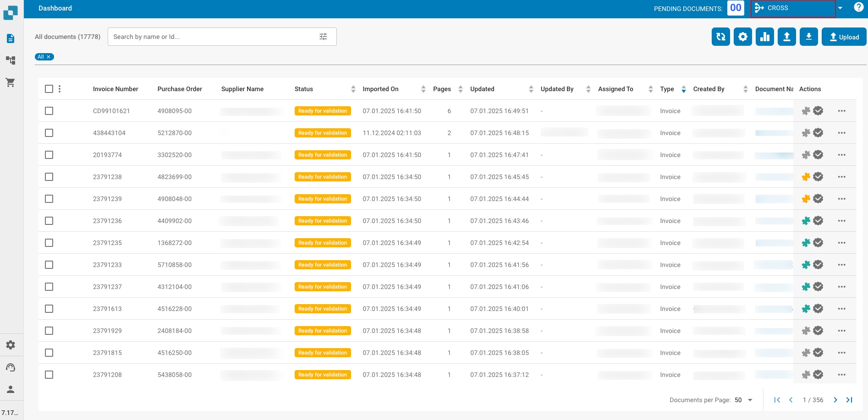Open the statistics bar chart icon
868x420 pixels.
click(764, 37)
